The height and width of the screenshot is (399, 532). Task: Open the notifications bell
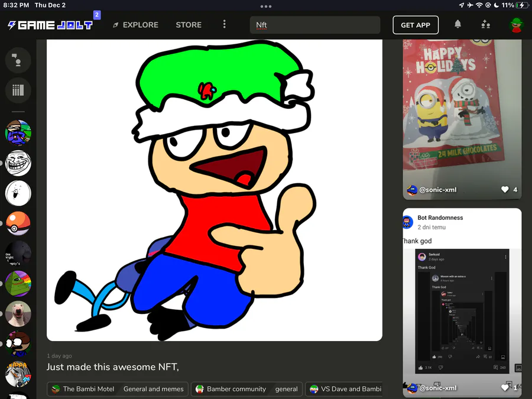(x=458, y=24)
